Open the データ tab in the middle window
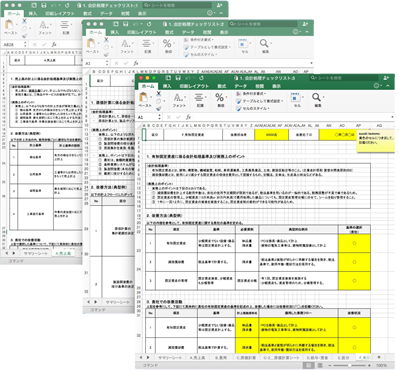 188,32
